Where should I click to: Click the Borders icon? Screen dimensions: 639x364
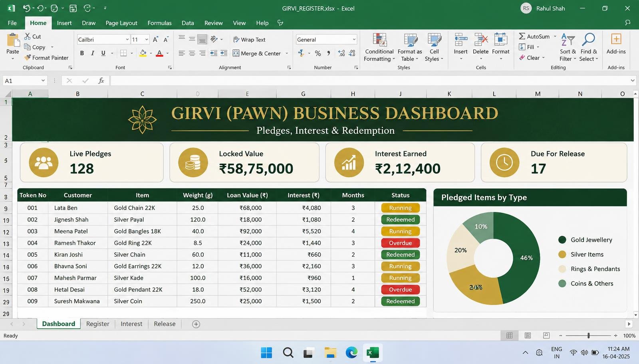123,53
